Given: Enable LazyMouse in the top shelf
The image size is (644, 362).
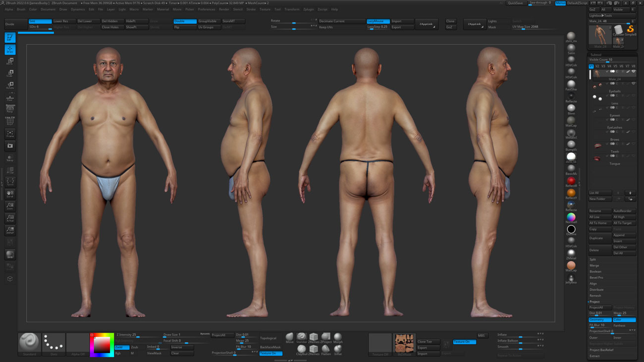Looking at the screenshot, I should coord(378,22).
